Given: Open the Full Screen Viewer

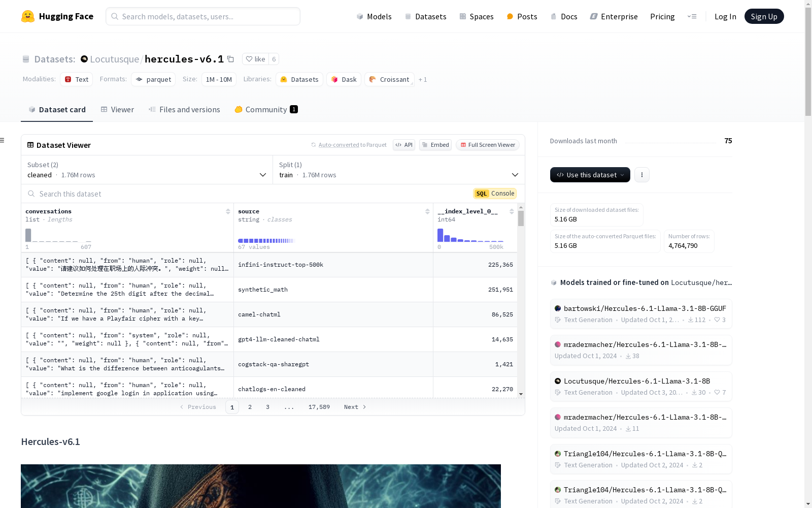Looking at the screenshot, I should coord(488,145).
